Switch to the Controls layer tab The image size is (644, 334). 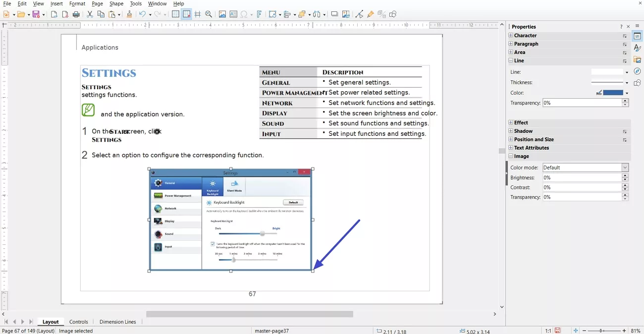tap(79, 322)
